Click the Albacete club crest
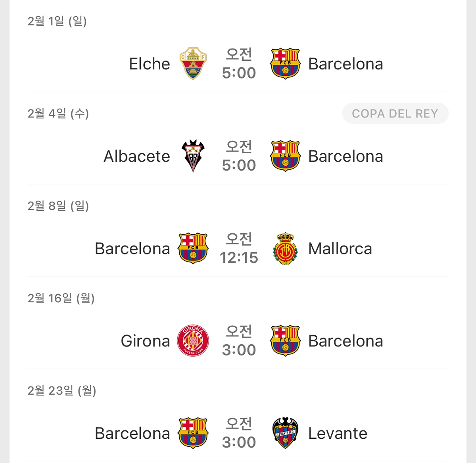Screen dimensions: 476x463 (x=193, y=156)
